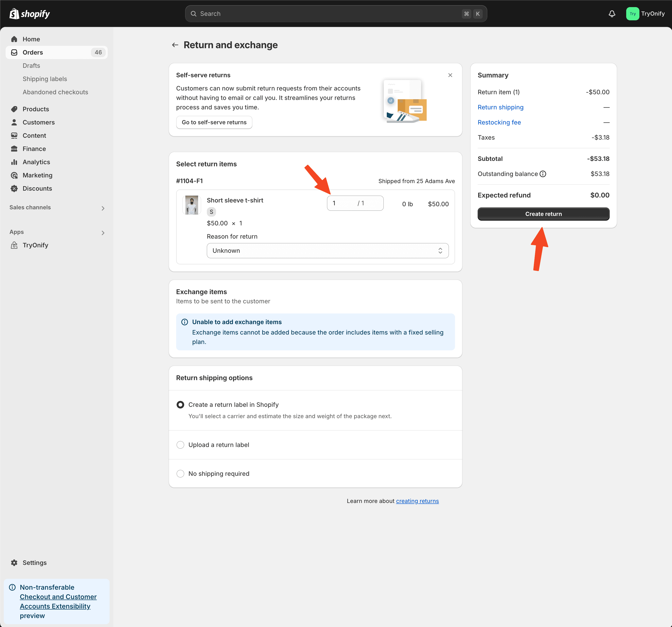Select Upload a return label option
This screenshot has height=627, width=672.
point(180,445)
